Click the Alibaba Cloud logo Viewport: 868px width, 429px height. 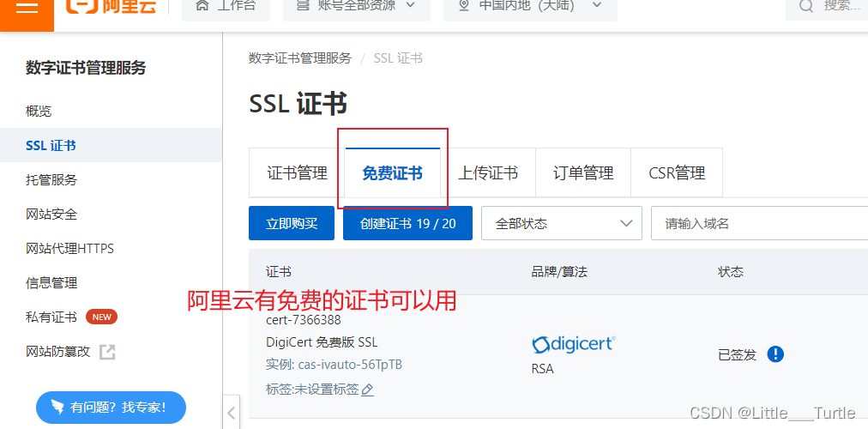[111, 5]
